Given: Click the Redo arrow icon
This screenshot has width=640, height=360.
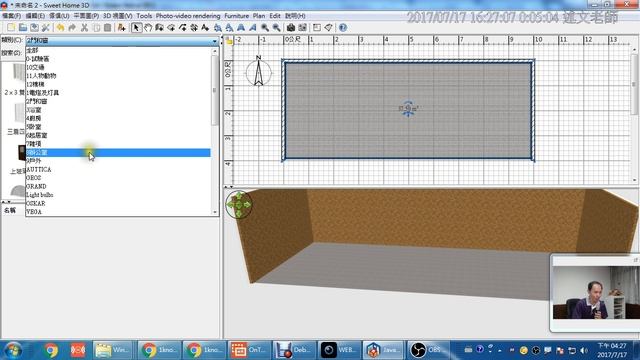Looking at the screenshot, I should (x=72, y=28).
